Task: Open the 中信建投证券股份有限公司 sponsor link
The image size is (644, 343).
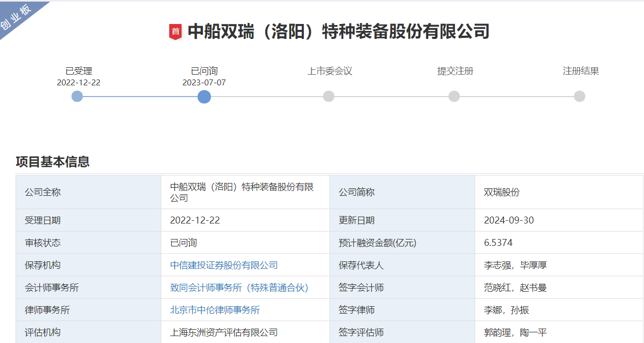Action: point(224,265)
